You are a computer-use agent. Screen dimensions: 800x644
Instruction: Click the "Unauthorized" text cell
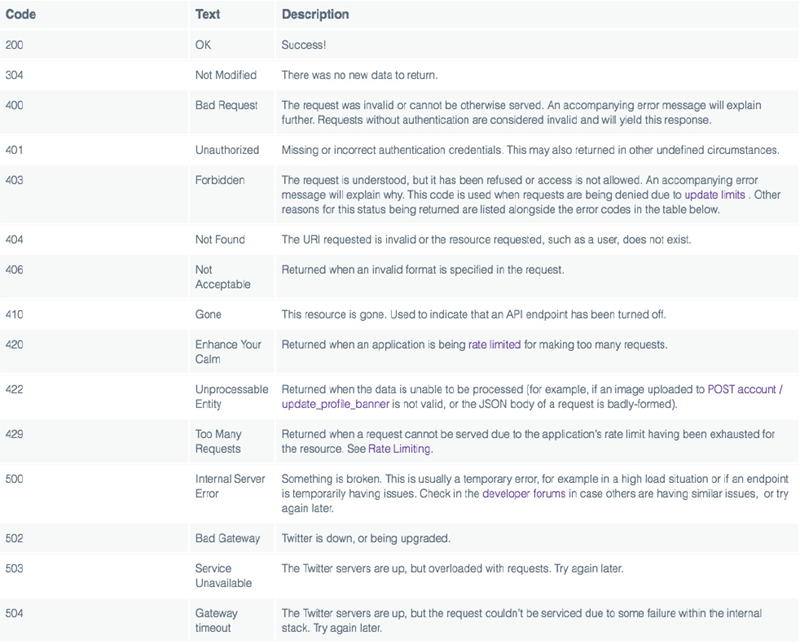click(x=227, y=150)
